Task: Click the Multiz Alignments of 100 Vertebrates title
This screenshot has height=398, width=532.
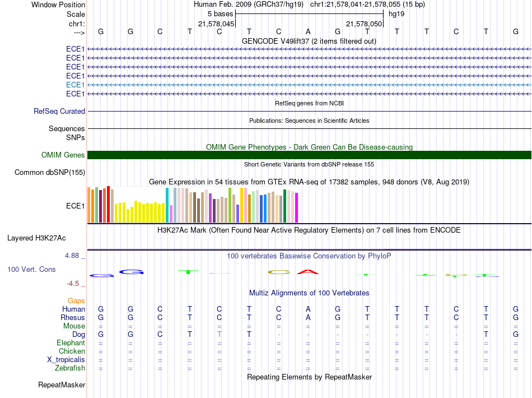Action: coord(309,293)
